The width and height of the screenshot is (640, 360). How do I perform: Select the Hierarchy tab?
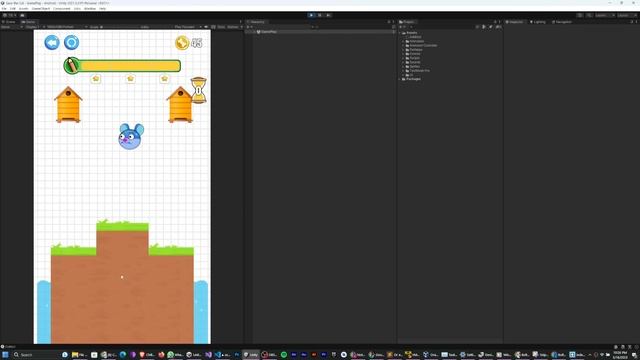point(256,22)
